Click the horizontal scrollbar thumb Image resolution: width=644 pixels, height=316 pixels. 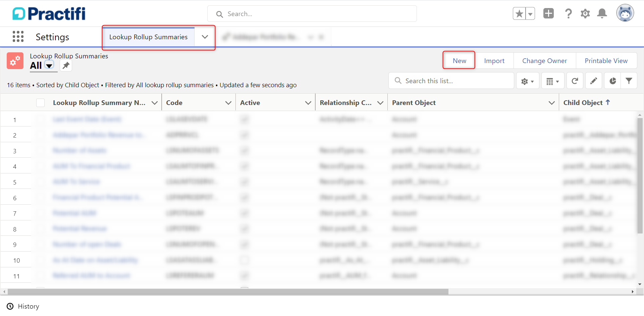point(228,292)
